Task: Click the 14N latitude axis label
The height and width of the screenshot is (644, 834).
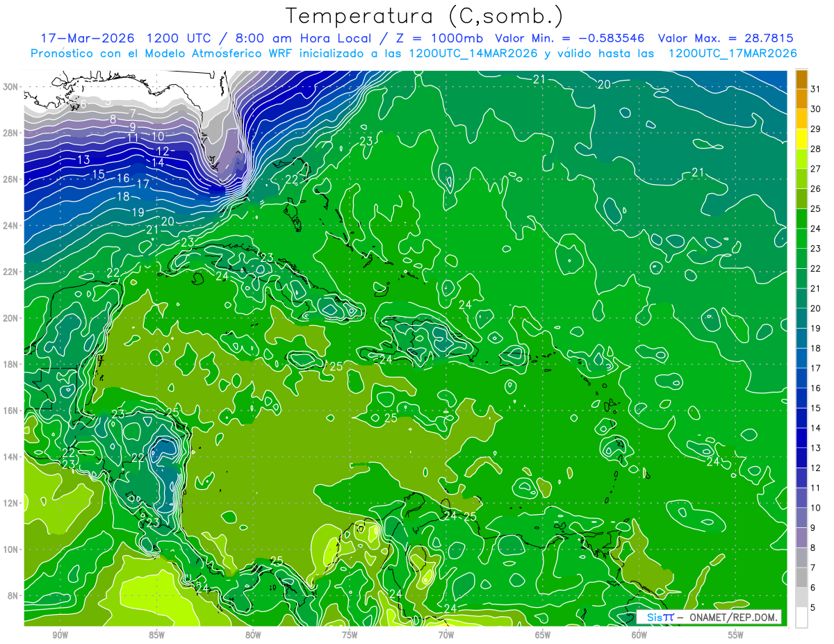Action: coord(12,456)
